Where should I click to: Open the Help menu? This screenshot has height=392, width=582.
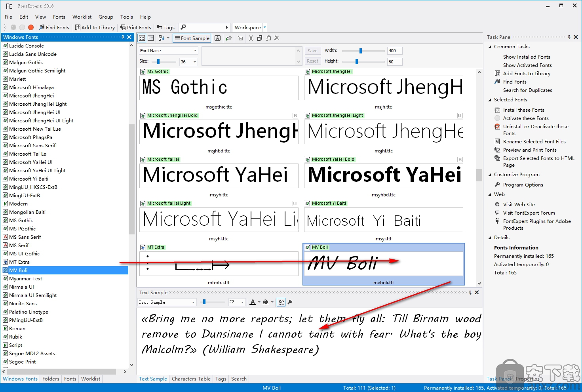(145, 17)
